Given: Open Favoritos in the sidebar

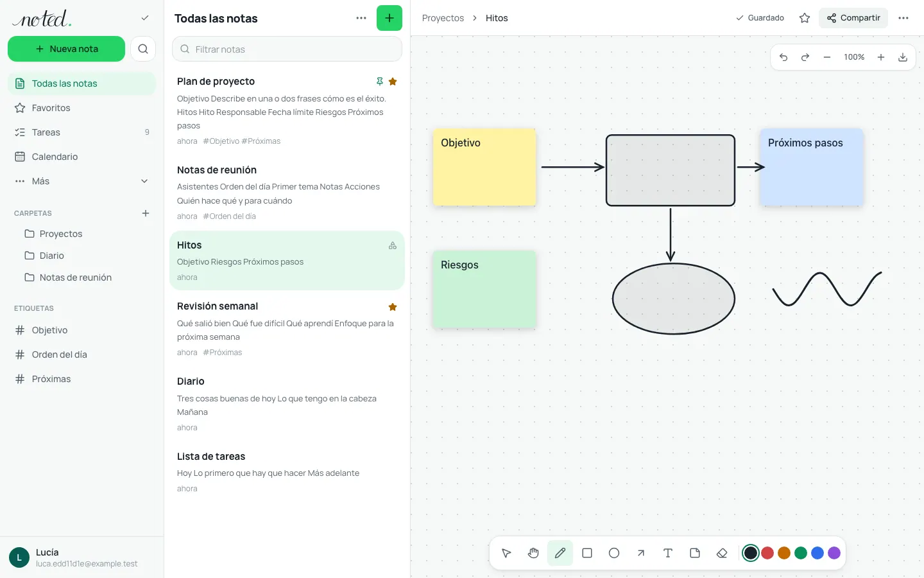Looking at the screenshot, I should 81,108.
